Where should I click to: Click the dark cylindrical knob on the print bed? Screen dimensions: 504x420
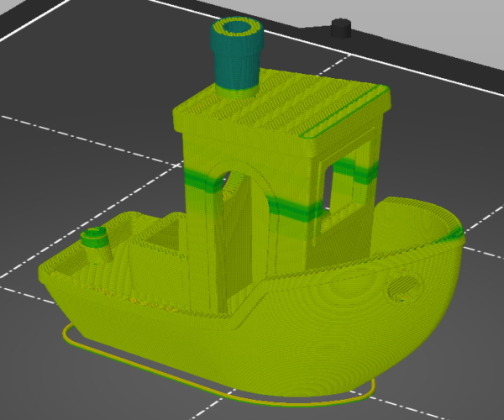point(341,29)
